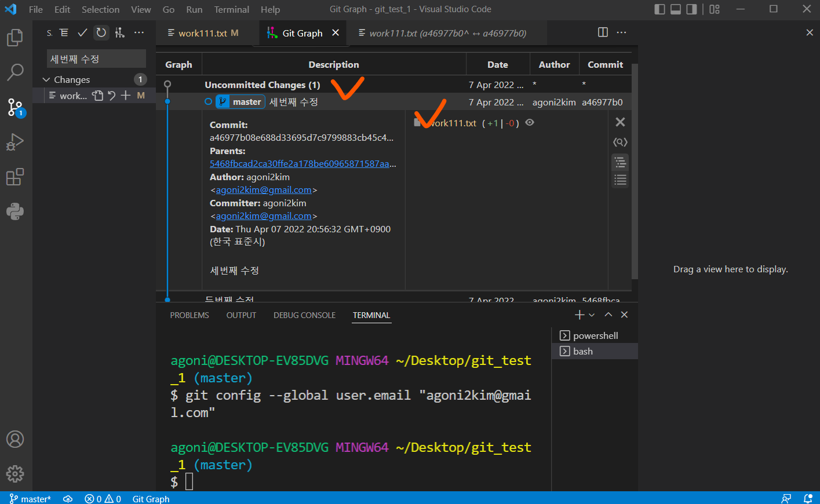Image resolution: width=820 pixels, height=504 pixels.
Task: Toggle Primary Side Bar from title bar
Action: coord(659,9)
